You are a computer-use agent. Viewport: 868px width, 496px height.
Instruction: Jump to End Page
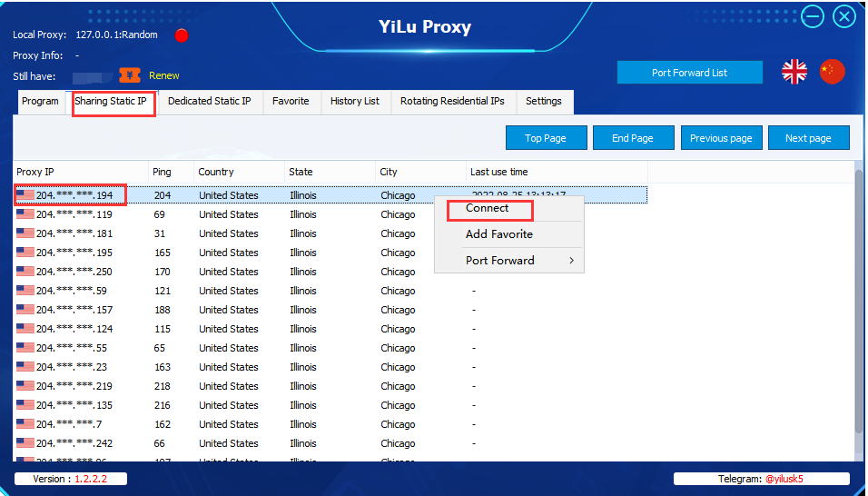633,138
